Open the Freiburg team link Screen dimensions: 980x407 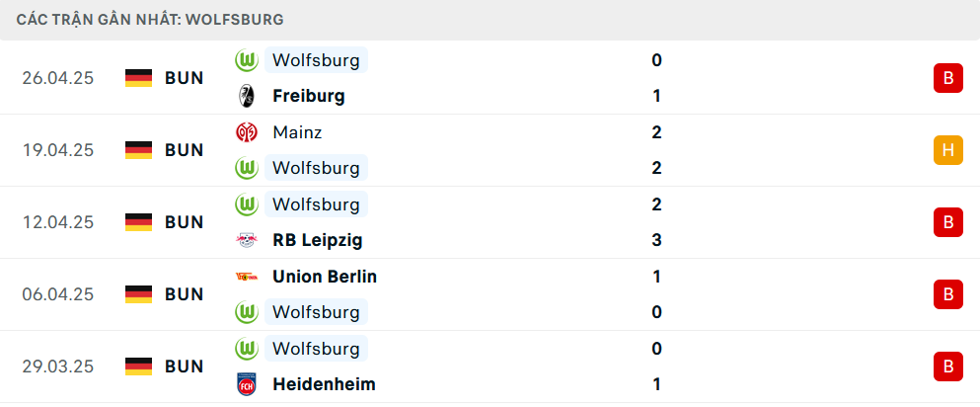309,96
